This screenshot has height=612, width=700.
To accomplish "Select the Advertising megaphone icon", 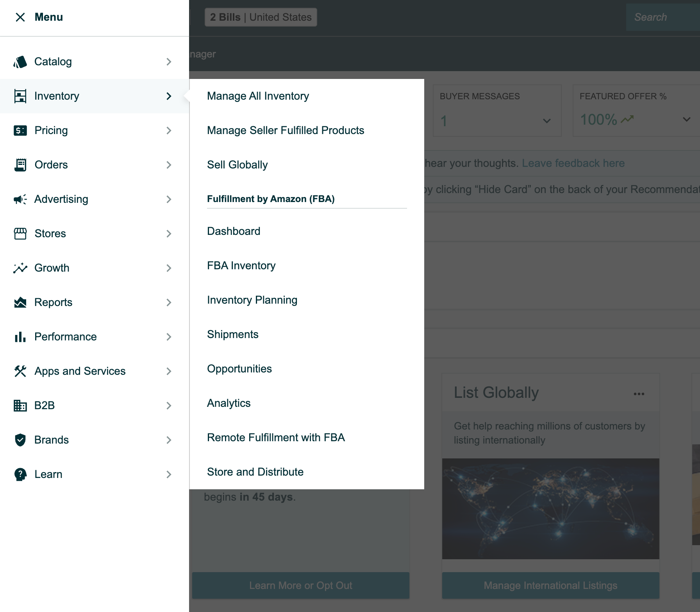I will [x=20, y=199].
